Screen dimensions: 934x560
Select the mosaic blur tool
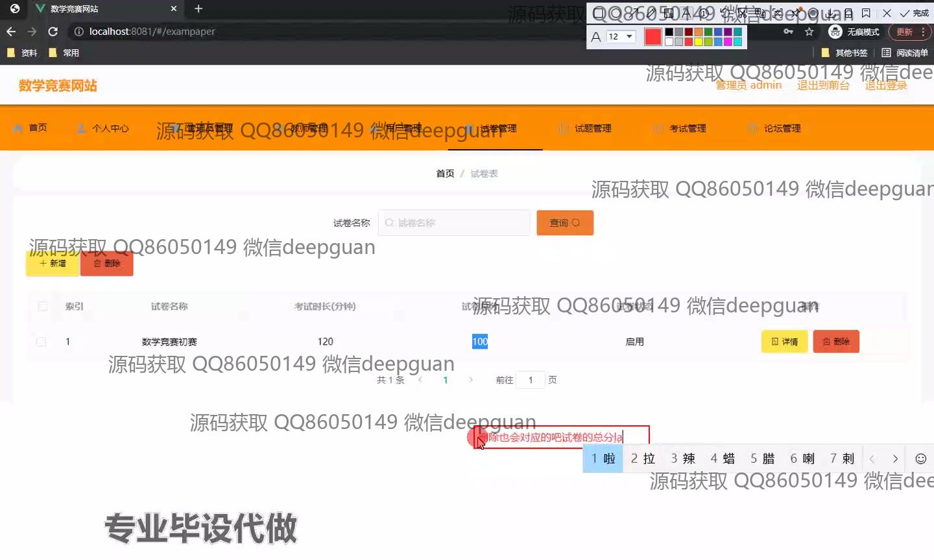(669, 13)
